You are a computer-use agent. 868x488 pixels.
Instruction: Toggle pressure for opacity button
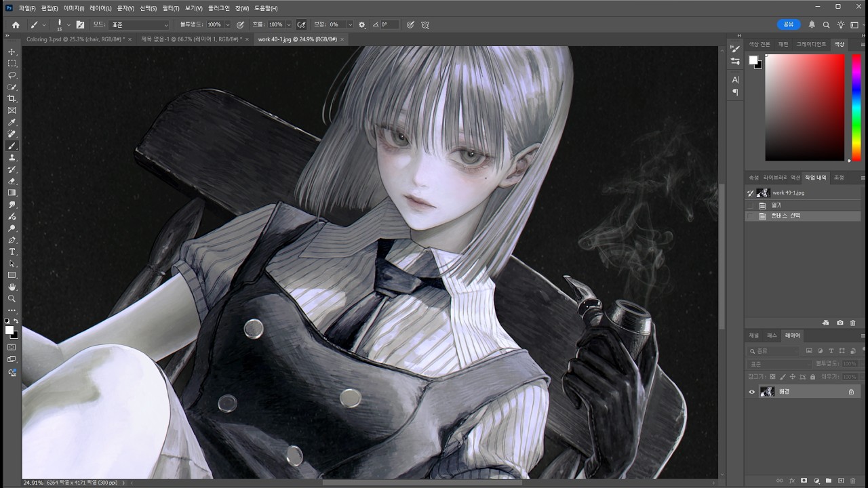[x=240, y=24]
